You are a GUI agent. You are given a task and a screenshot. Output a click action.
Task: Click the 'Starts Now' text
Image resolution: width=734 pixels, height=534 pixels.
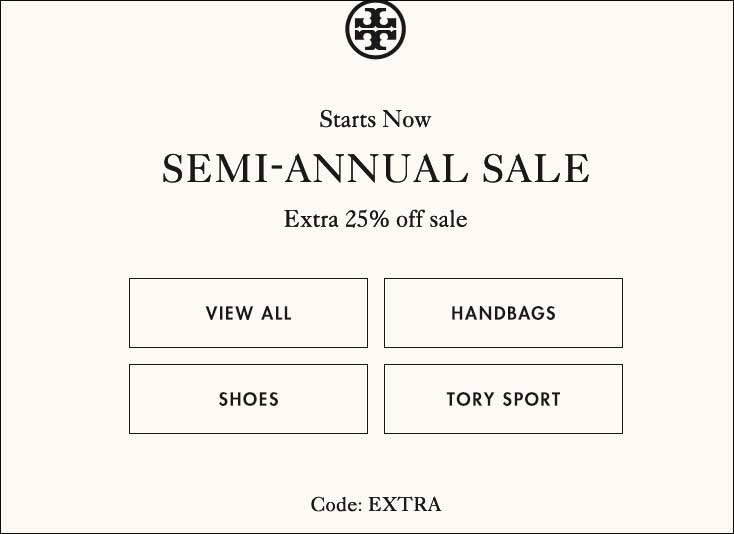(375, 119)
